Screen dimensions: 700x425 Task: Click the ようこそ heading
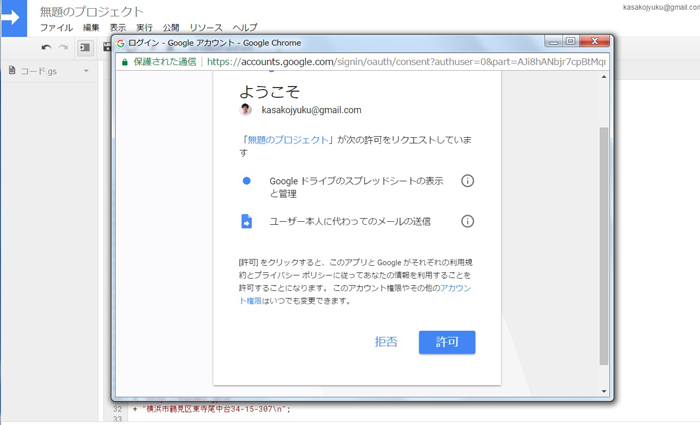tap(269, 92)
